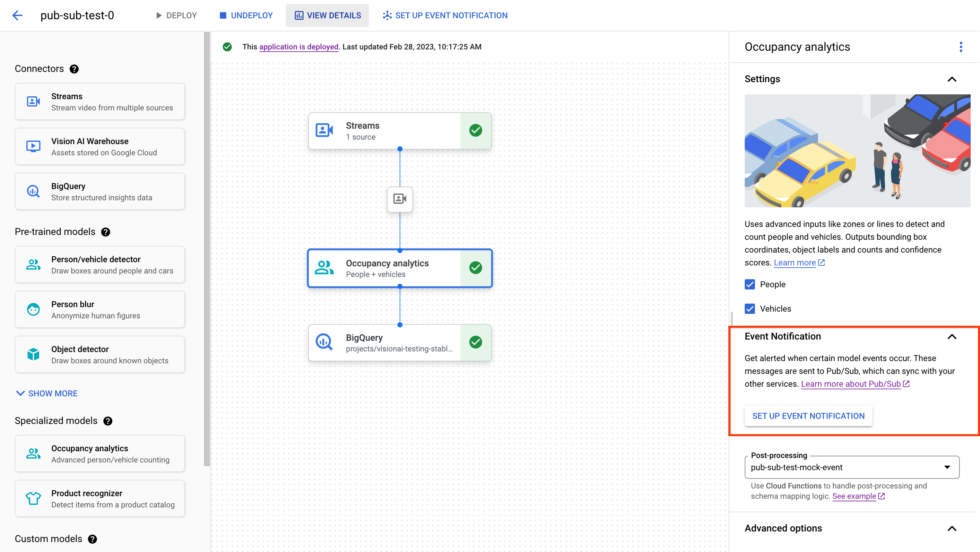The height and width of the screenshot is (552, 980).
Task: Click the Vision AI Warehouse icon
Action: (34, 147)
